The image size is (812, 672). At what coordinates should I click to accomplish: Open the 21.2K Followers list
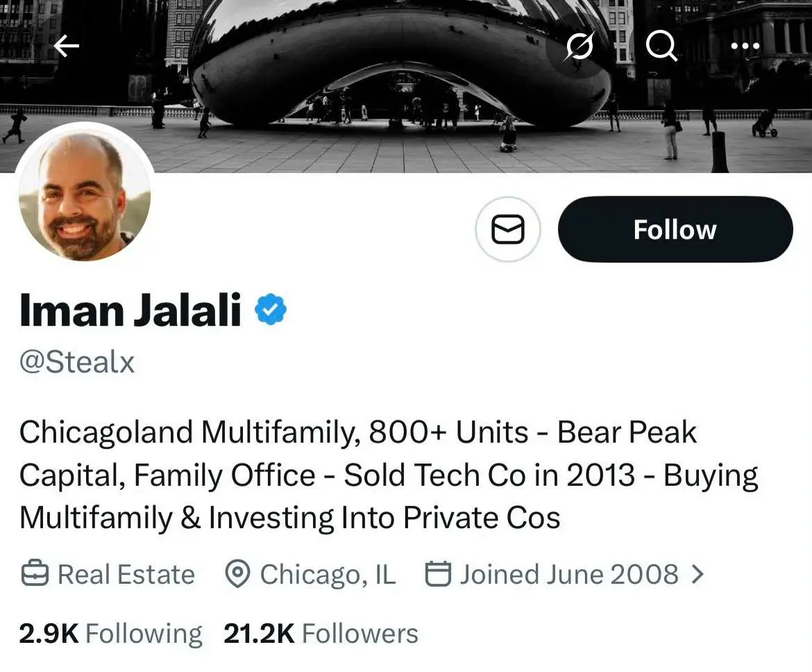(321, 634)
